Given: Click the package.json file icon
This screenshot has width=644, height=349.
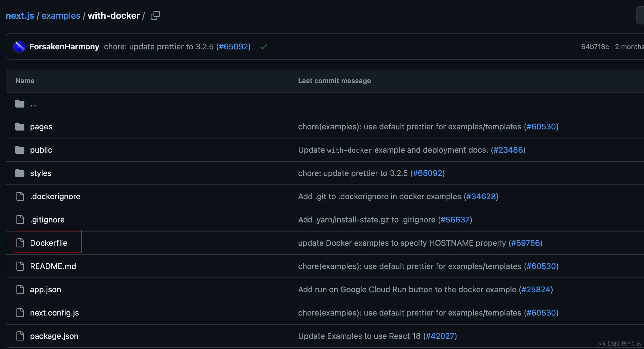Looking at the screenshot, I should click(x=20, y=336).
